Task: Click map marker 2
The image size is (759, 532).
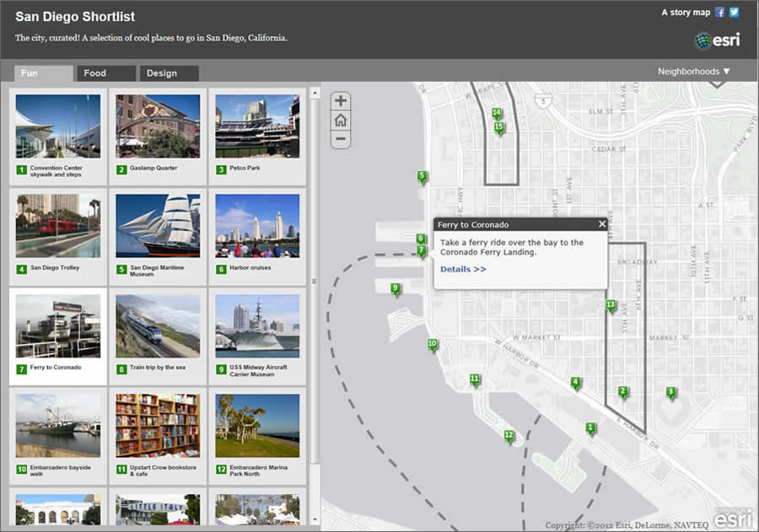Action: [623, 392]
